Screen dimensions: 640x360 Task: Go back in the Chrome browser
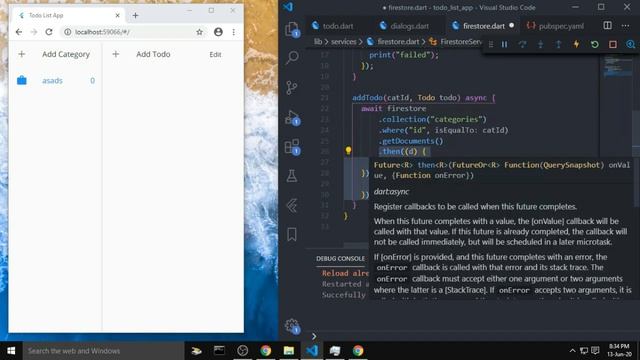[19, 32]
